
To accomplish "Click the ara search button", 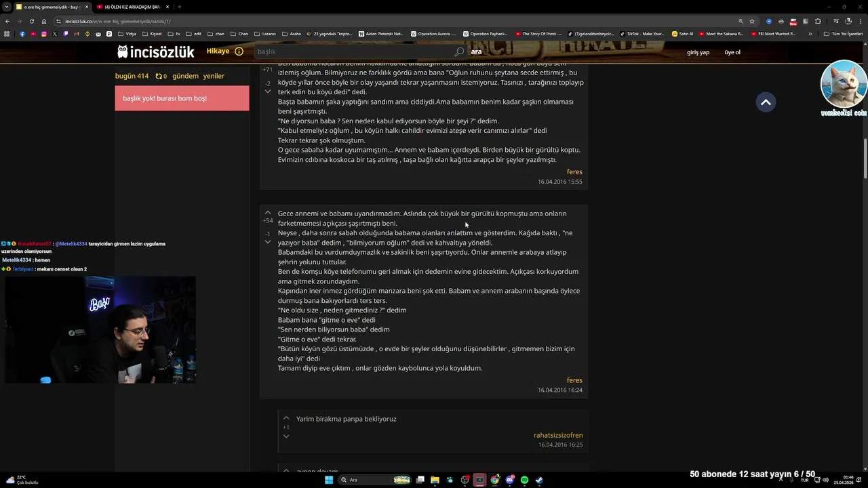I will pyautogui.click(x=477, y=52).
